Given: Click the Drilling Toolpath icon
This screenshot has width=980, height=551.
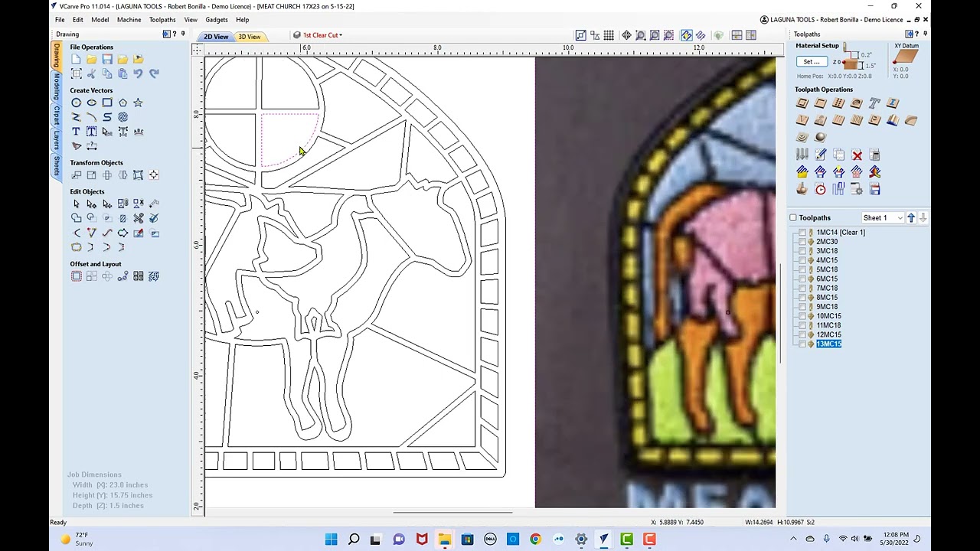Looking at the screenshot, I should pyautogui.click(x=838, y=103).
